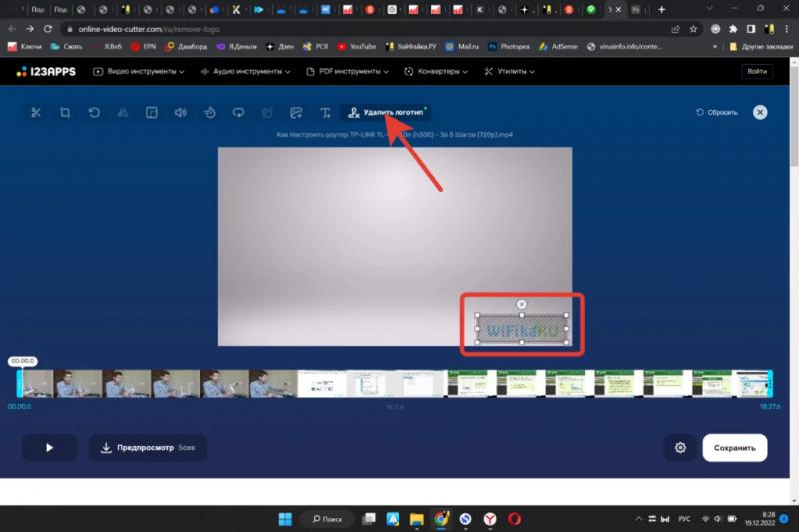Expand the Видео инструменты dropdown
Screen dimensions: 799x532
click(x=140, y=72)
